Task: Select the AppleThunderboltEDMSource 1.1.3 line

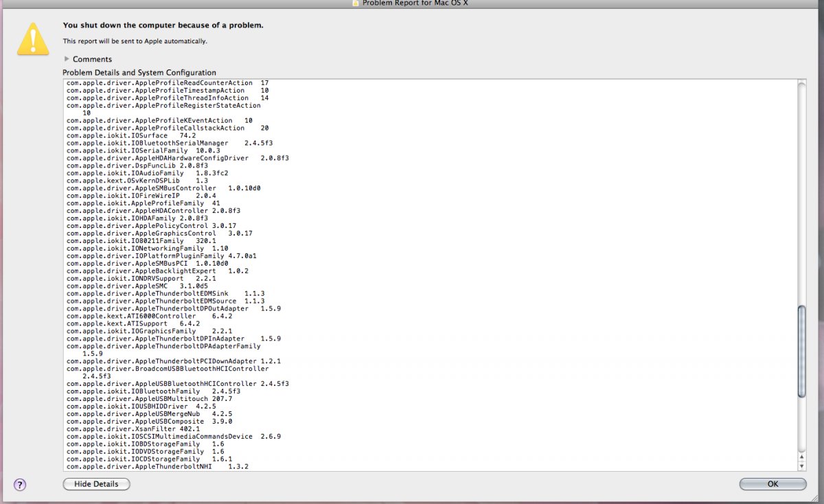Action: 165,301
